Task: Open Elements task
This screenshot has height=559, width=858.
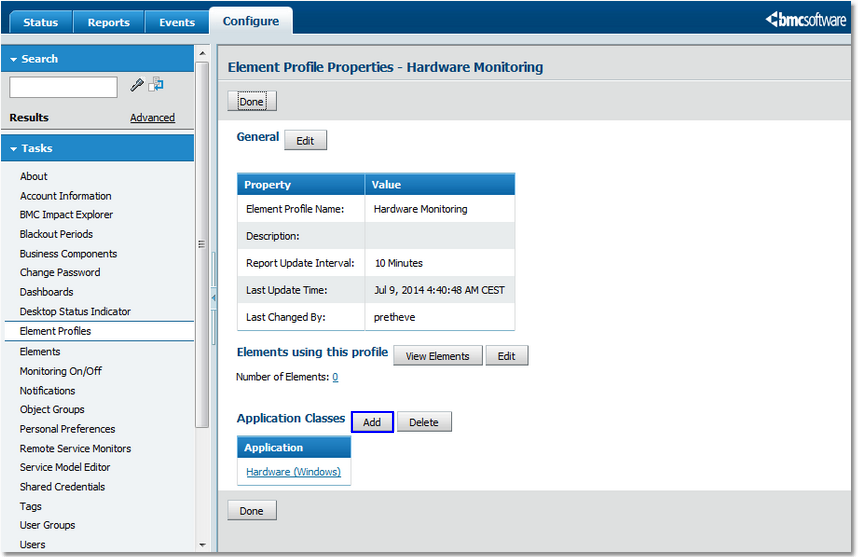Action: coord(40,352)
